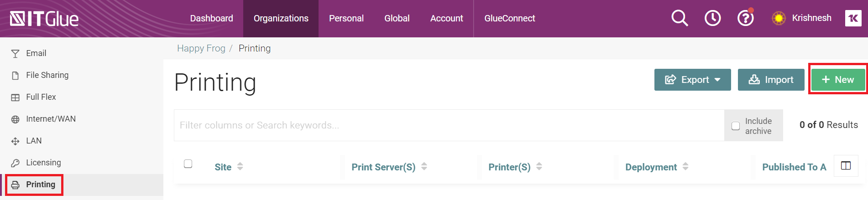Viewport: 868px width, 200px height.
Task: Open the Organizations tab
Action: pos(281,18)
